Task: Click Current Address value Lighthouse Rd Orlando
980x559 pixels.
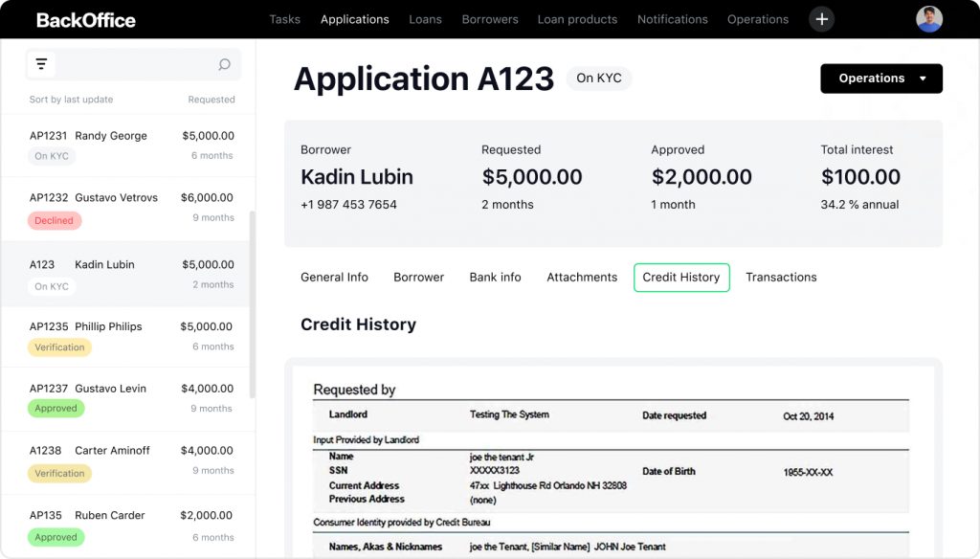Action: [548, 486]
